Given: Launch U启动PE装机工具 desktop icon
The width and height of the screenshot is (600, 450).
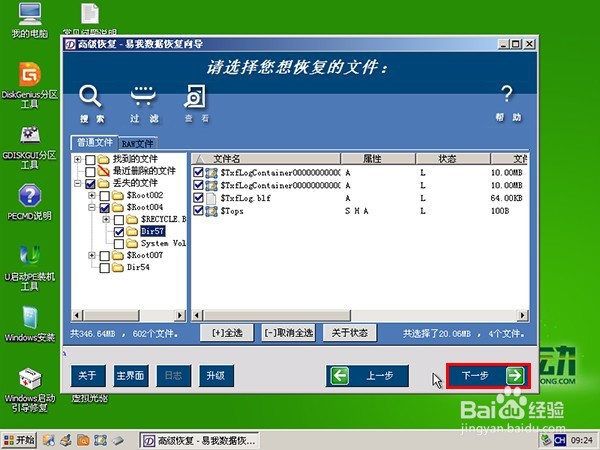Looking at the screenshot, I should [30, 255].
